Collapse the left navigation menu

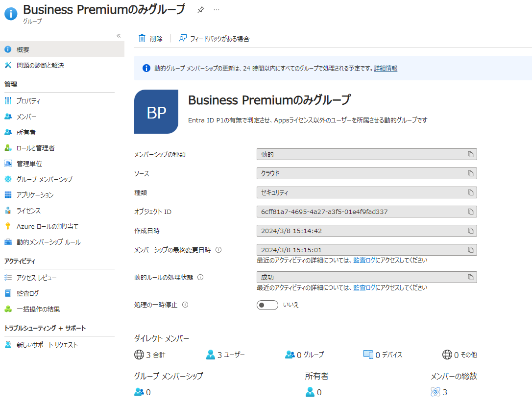tap(119, 36)
